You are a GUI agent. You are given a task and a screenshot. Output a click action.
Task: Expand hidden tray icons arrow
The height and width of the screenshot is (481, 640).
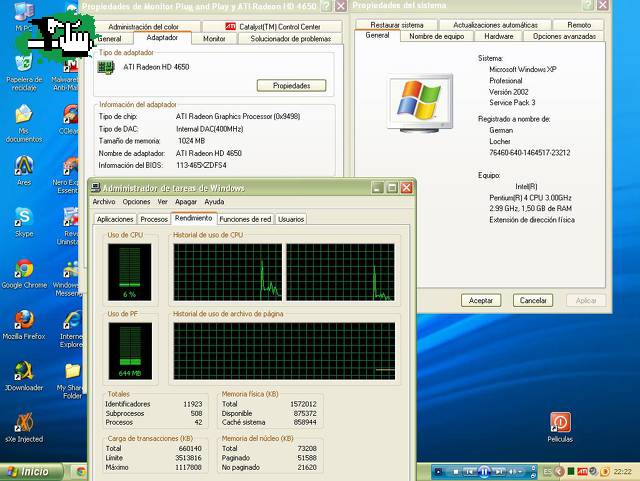tap(559, 472)
